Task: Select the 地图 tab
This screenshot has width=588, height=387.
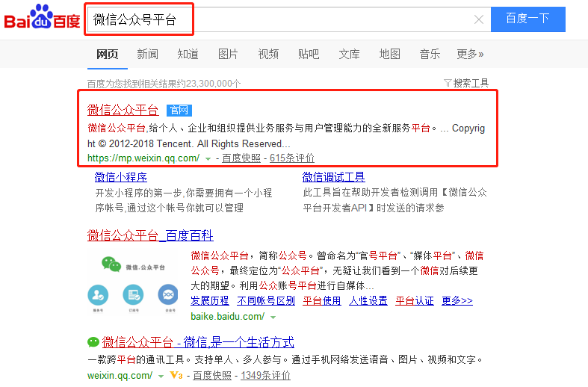Action: tap(389, 54)
